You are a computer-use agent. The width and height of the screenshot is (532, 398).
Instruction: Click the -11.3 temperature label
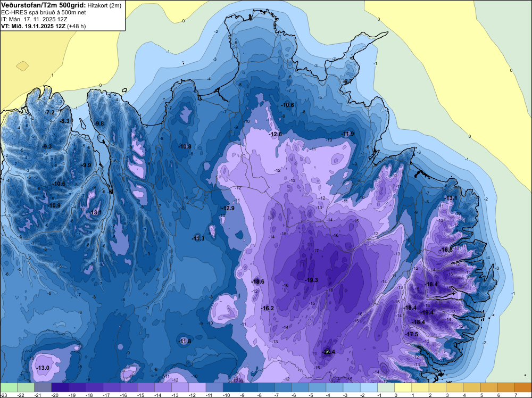pyautogui.click(x=198, y=238)
